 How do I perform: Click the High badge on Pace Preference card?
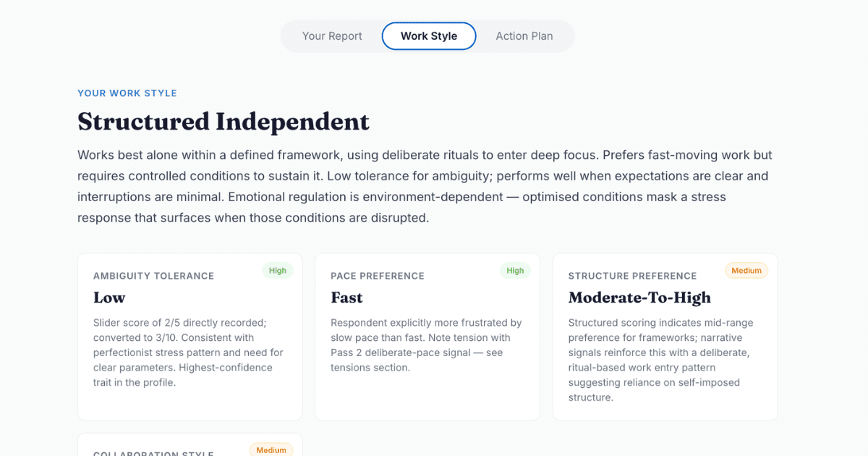[515, 270]
